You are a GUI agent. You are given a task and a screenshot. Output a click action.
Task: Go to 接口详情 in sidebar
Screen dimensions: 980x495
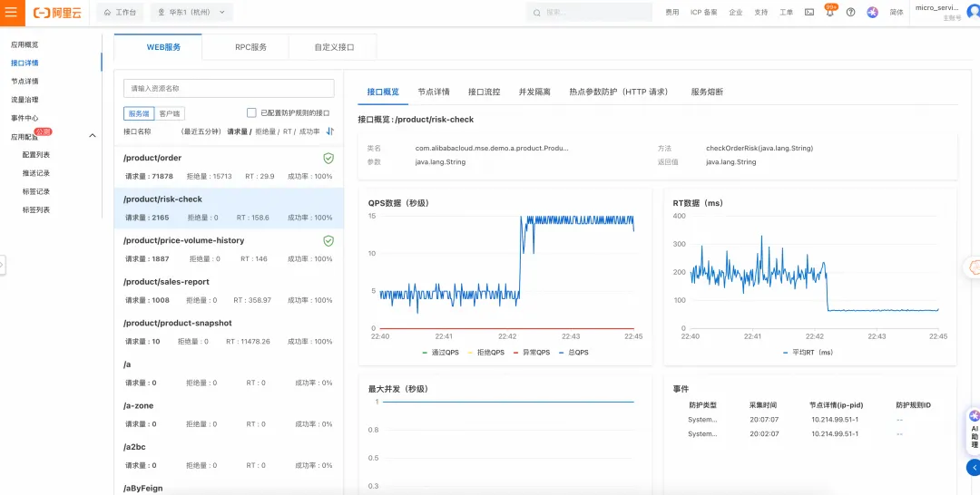[x=25, y=63]
